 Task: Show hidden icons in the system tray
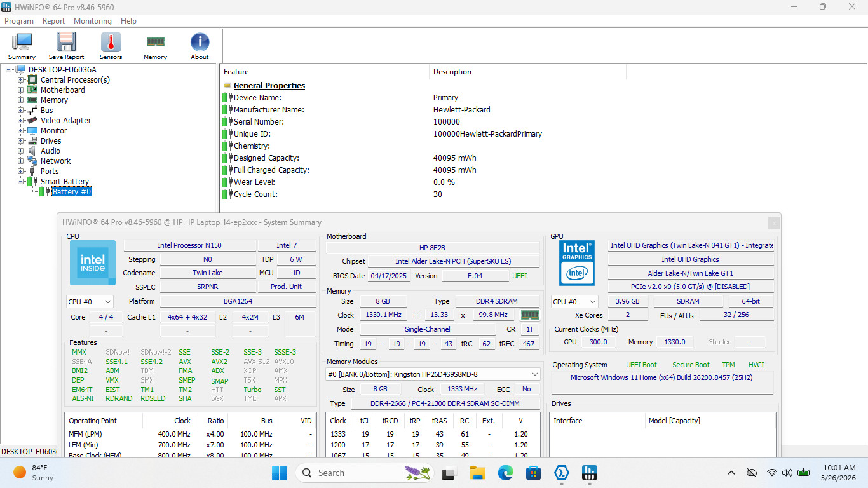[731, 473]
